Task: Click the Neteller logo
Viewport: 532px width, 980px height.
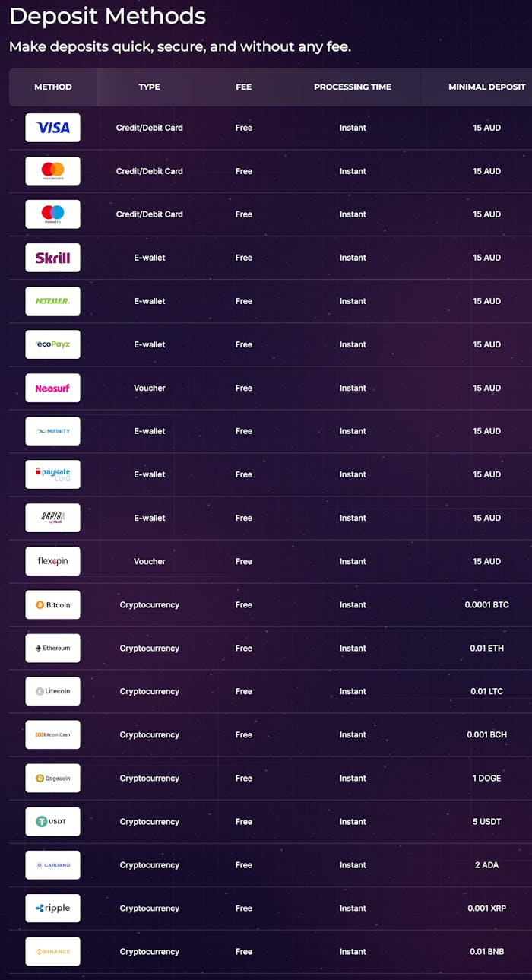Action: (x=52, y=301)
